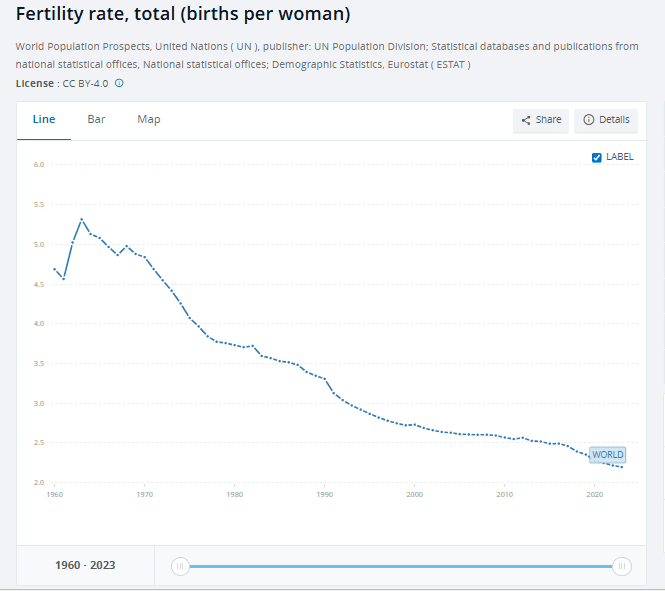Click the 2020 x-axis label
Image resolution: width=665 pixels, height=591 pixels.
click(595, 495)
